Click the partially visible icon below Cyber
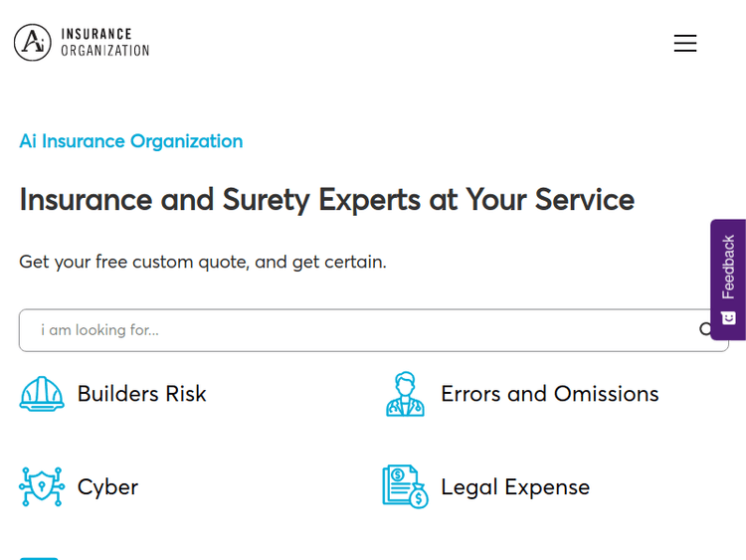The width and height of the screenshot is (746, 560). coord(40,556)
